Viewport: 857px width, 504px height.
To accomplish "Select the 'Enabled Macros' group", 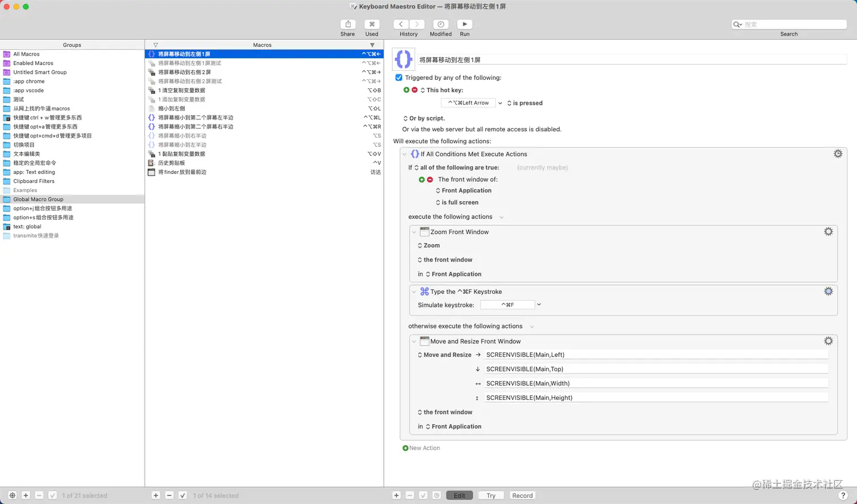I will (x=72, y=63).
